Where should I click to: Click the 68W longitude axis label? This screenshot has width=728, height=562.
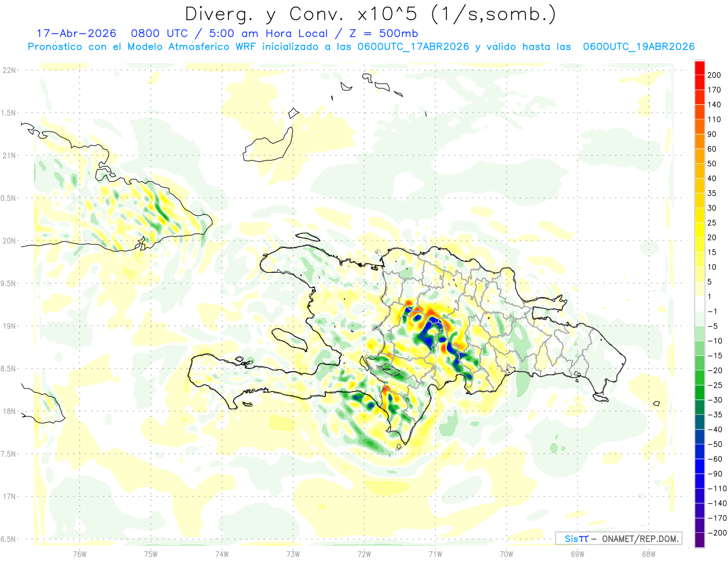648,554
